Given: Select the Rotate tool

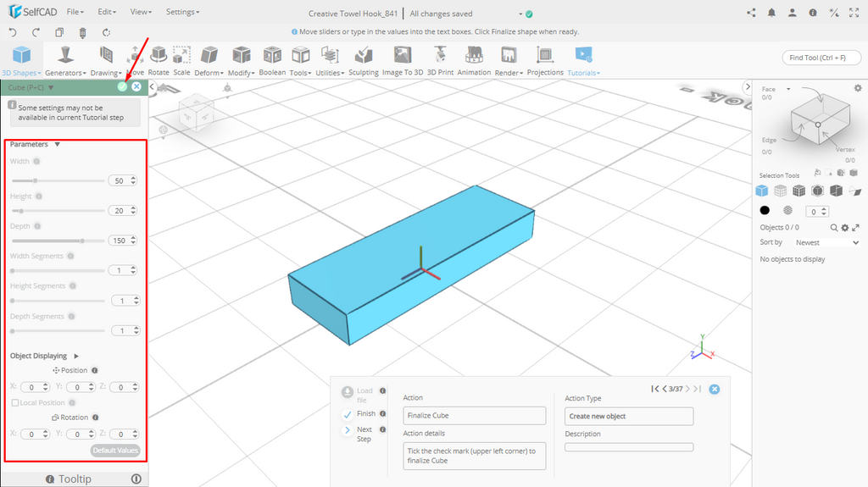Looking at the screenshot, I should [159, 61].
